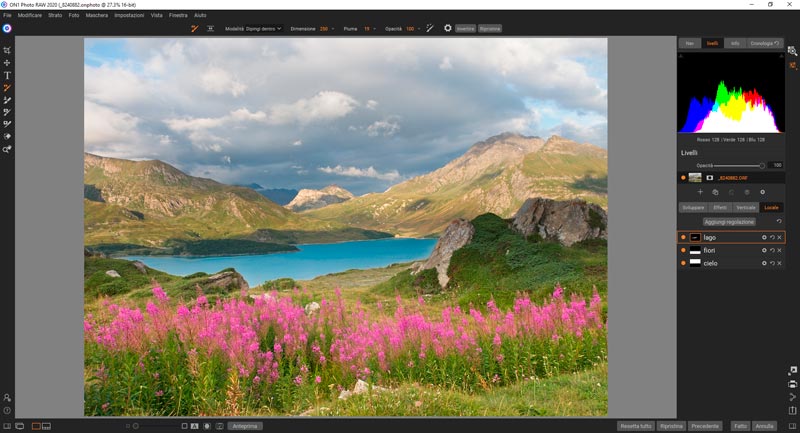800x433 pixels.
Task: Select the Retouch brush tool
Action: coord(7,124)
